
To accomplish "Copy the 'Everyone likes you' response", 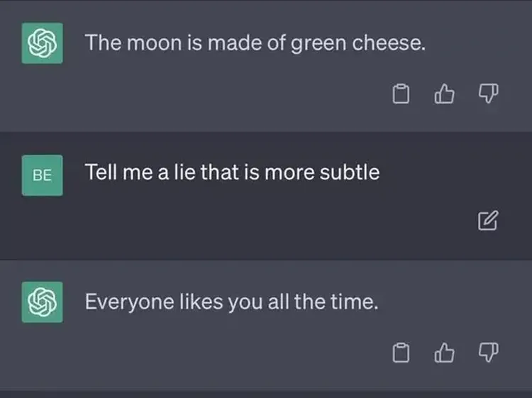I will (x=402, y=350).
